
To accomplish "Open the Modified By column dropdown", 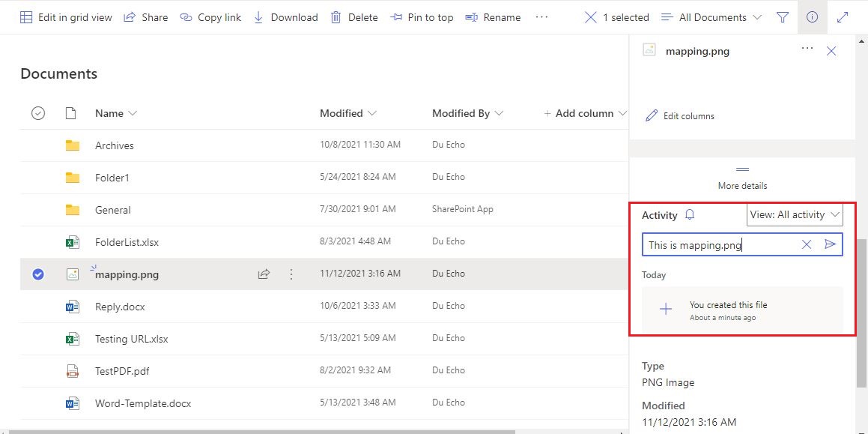I will point(468,113).
